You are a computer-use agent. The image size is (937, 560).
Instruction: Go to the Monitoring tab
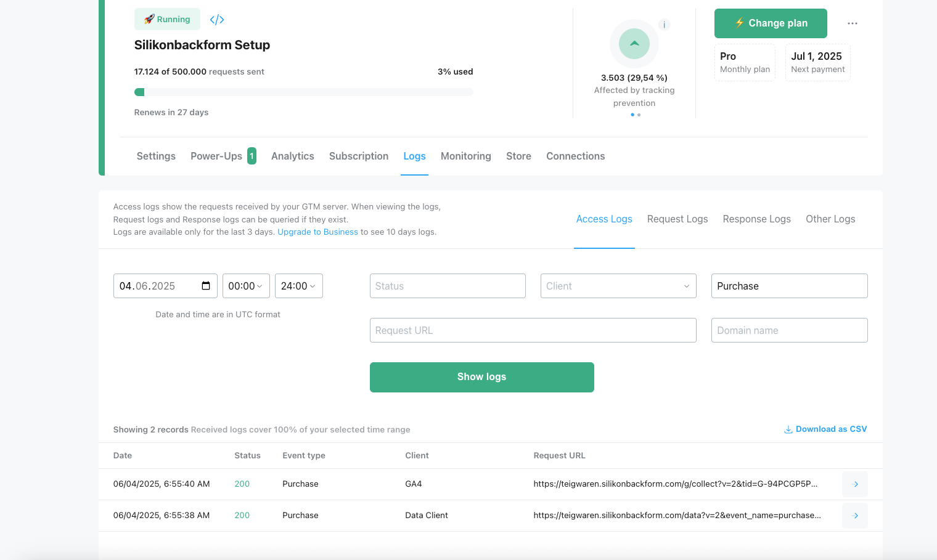(x=466, y=156)
